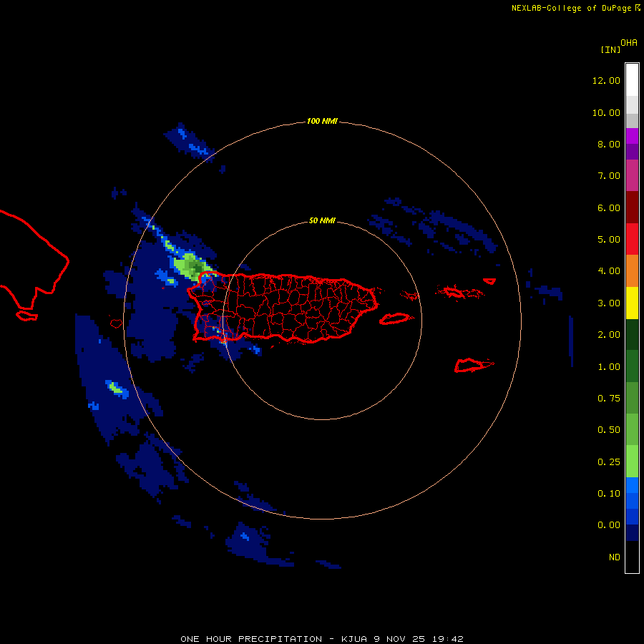Click the 100 NMI range ring label
The width and height of the screenshot is (644, 644).
[322, 121]
